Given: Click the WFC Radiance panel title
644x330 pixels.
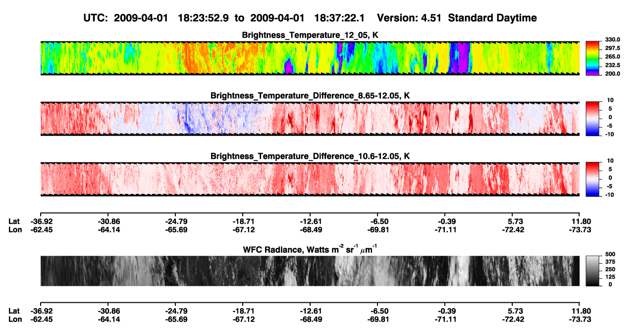Looking at the screenshot, I should [310, 249].
